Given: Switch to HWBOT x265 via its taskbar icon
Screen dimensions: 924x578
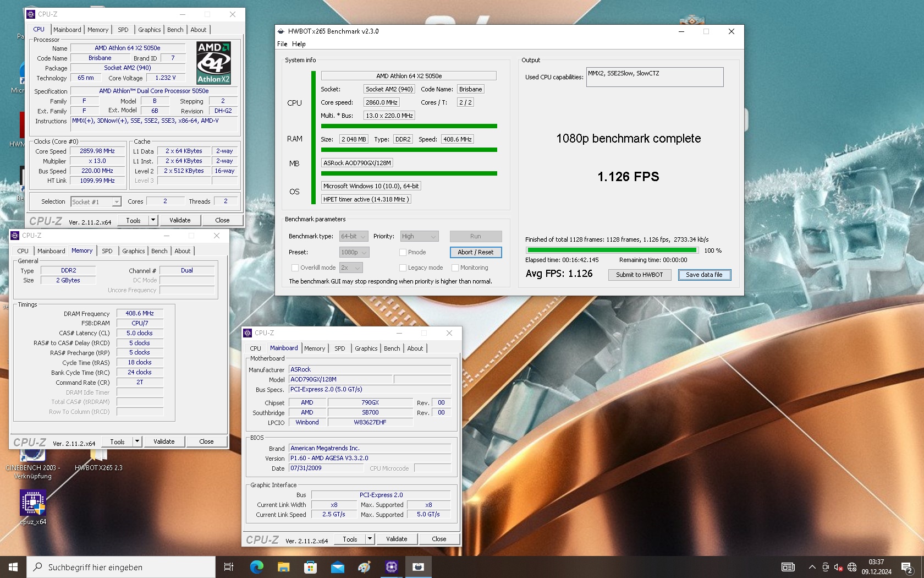Looking at the screenshot, I should click(x=419, y=567).
